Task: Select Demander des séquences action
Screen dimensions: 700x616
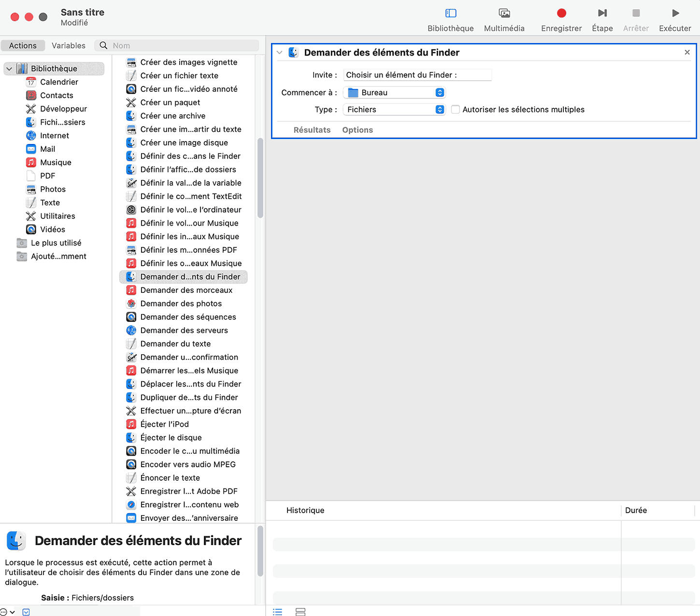Action: (x=188, y=317)
